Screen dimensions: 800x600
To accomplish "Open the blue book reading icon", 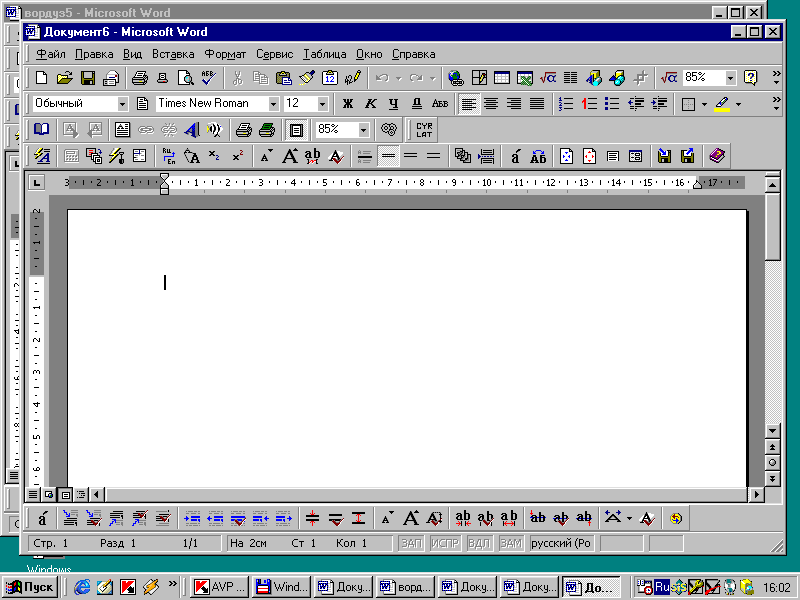I will pyautogui.click(x=41, y=130).
